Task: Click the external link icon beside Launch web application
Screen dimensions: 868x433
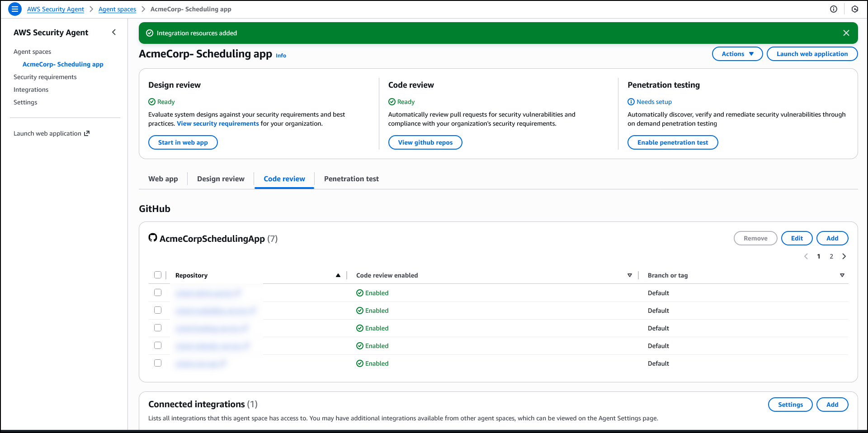Action: click(87, 133)
